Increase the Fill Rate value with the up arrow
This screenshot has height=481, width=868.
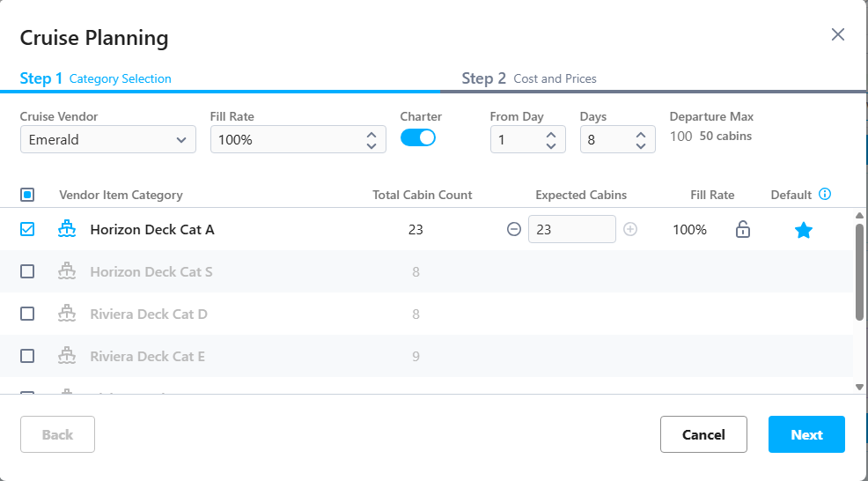pos(371,134)
